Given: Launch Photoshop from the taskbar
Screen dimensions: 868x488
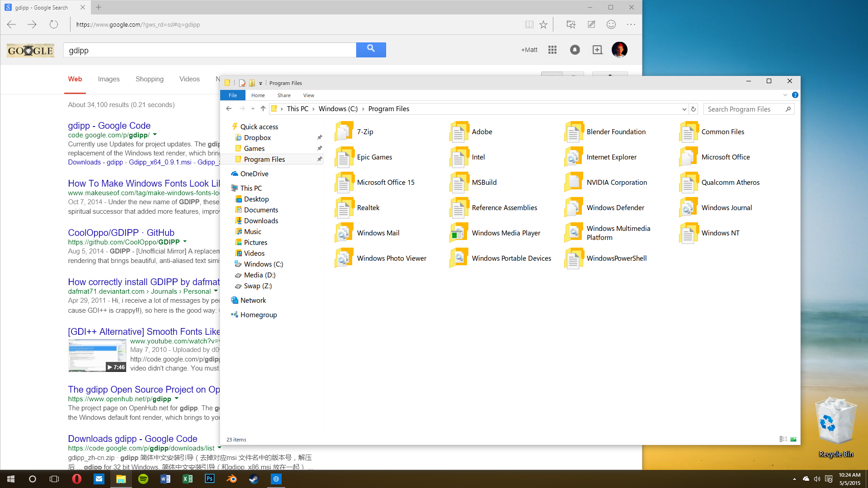Looking at the screenshot, I should (x=210, y=479).
